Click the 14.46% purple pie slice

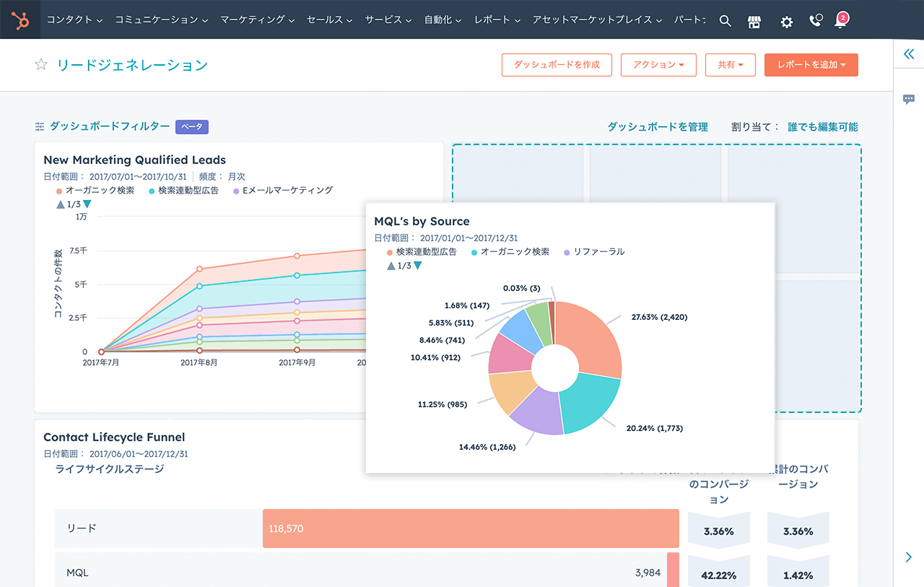pyautogui.click(x=536, y=413)
